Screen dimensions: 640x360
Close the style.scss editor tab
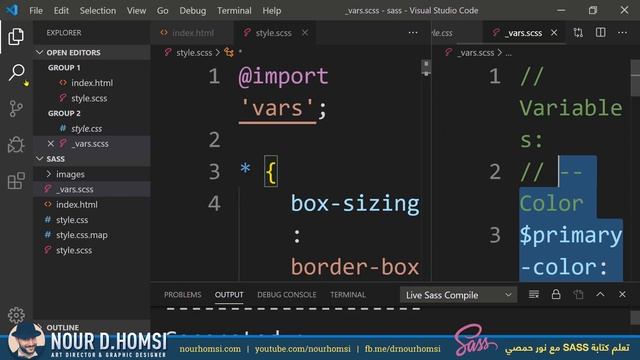[x=305, y=33]
